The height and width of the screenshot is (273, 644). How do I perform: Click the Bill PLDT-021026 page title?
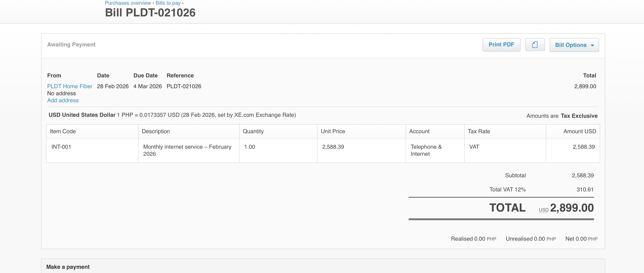(x=150, y=13)
